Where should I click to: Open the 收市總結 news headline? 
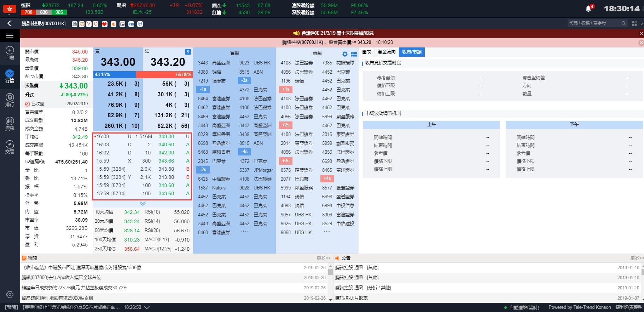click(x=81, y=268)
